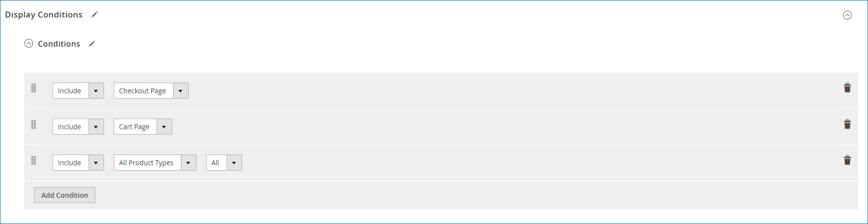Screen dimensions: 868x224
Task: Click the Display Conditions heading text
Action: (x=44, y=15)
